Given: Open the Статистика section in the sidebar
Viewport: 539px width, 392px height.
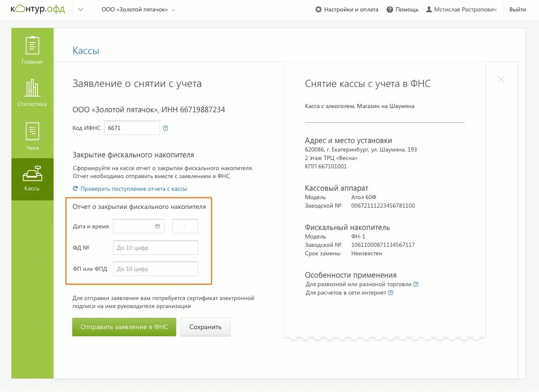Looking at the screenshot, I should pyautogui.click(x=32, y=93).
